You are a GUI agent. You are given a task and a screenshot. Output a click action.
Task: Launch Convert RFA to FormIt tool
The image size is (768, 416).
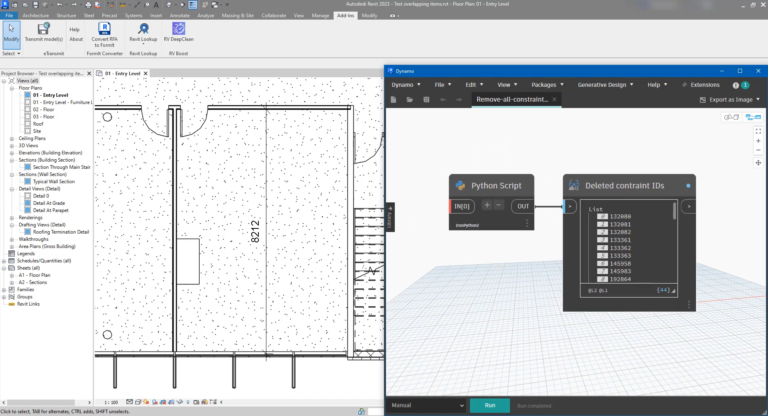[x=104, y=34]
